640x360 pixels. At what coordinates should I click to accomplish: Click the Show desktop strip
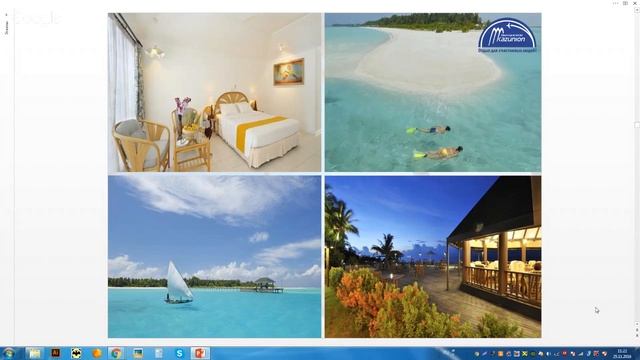coord(638,353)
